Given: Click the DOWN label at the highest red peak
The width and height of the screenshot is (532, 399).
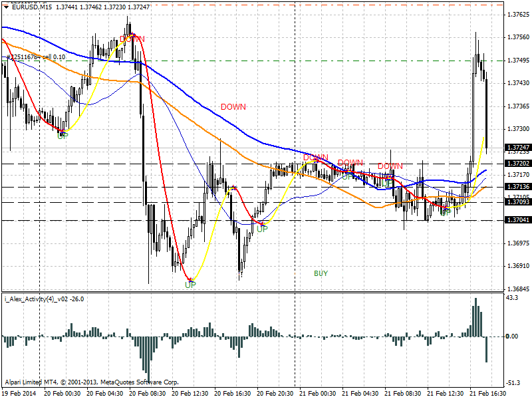Looking at the screenshot, I should pyautogui.click(x=132, y=39).
